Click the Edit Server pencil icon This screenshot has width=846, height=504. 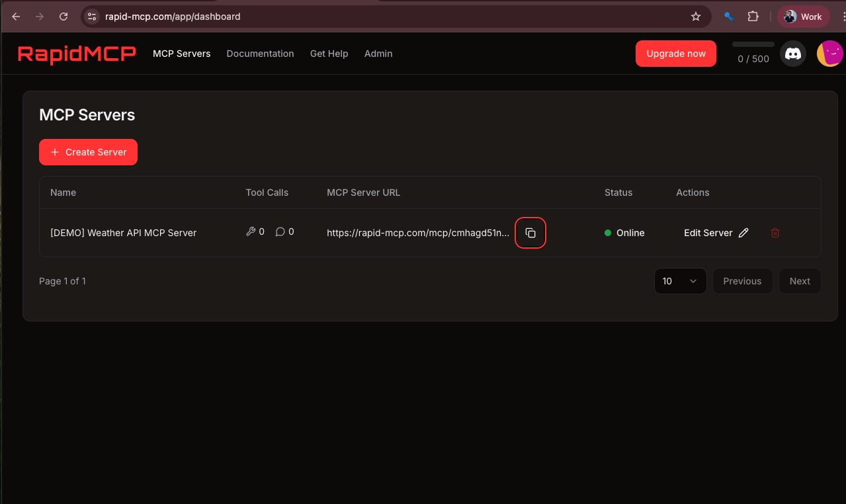tap(743, 233)
